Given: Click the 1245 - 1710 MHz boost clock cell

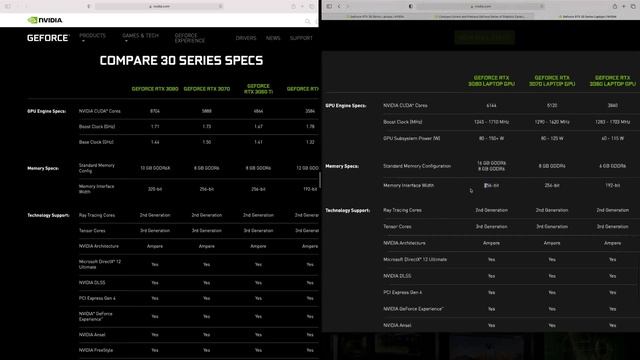Looking at the screenshot, I should click(x=491, y=122).
